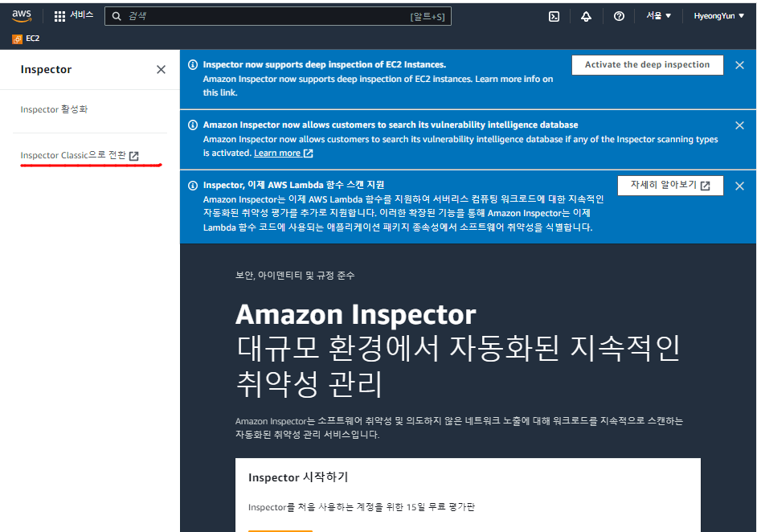The width and height of the screenshot is (757, 532).
Task: Dismiss the AWS Lambda 함수 스캔 banner
Action: (x=739, y=186)
